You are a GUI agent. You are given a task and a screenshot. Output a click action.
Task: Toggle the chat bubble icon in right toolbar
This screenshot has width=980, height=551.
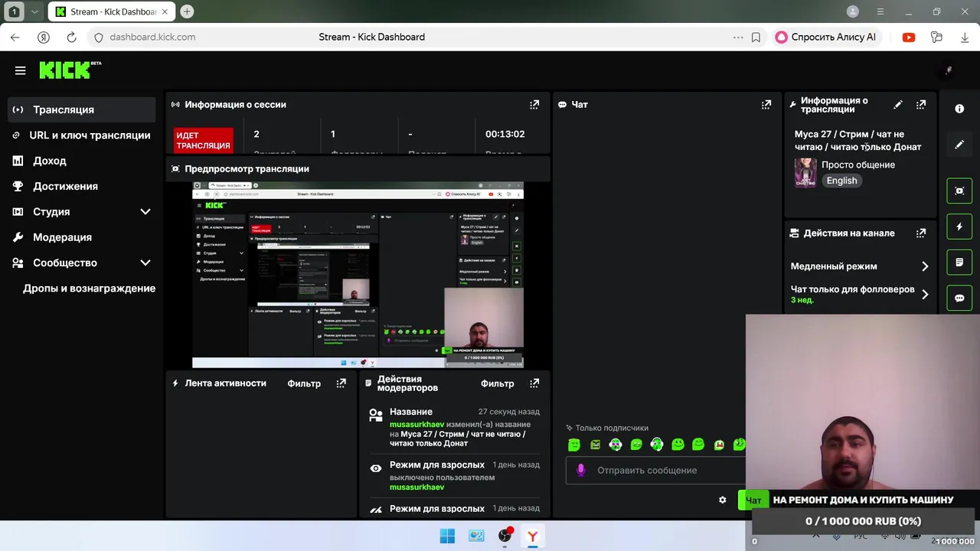tap(959, 298)
